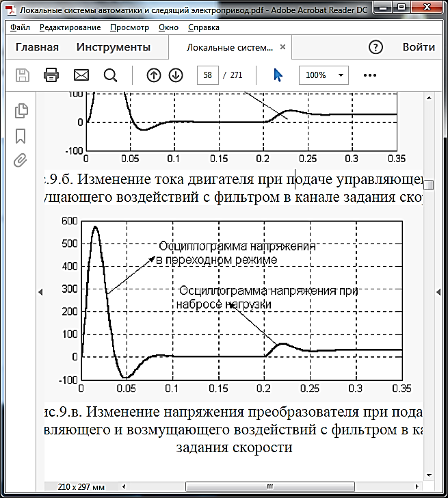Switch to the Главная tab
Viewport: 448px width, 498px height.
[37, 47]
